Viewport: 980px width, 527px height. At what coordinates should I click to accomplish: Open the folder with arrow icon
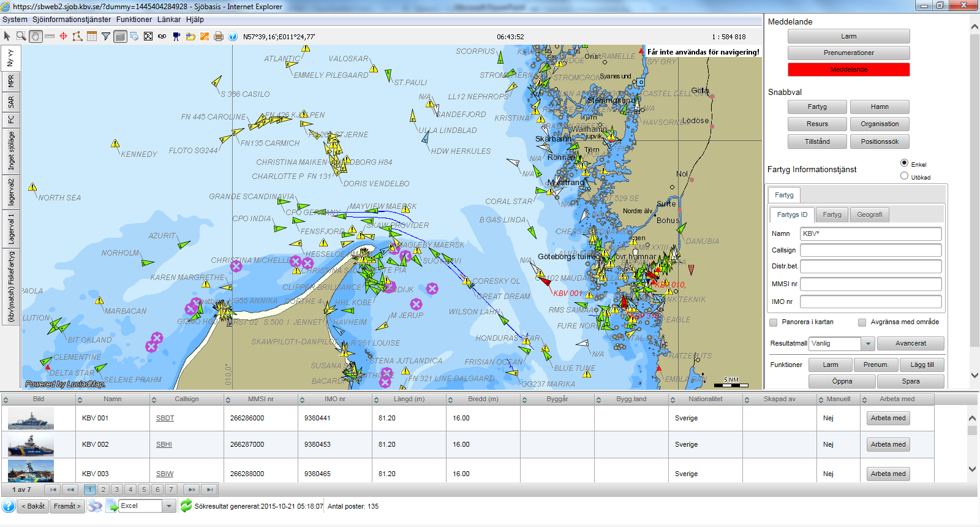[x=190, y=37]
